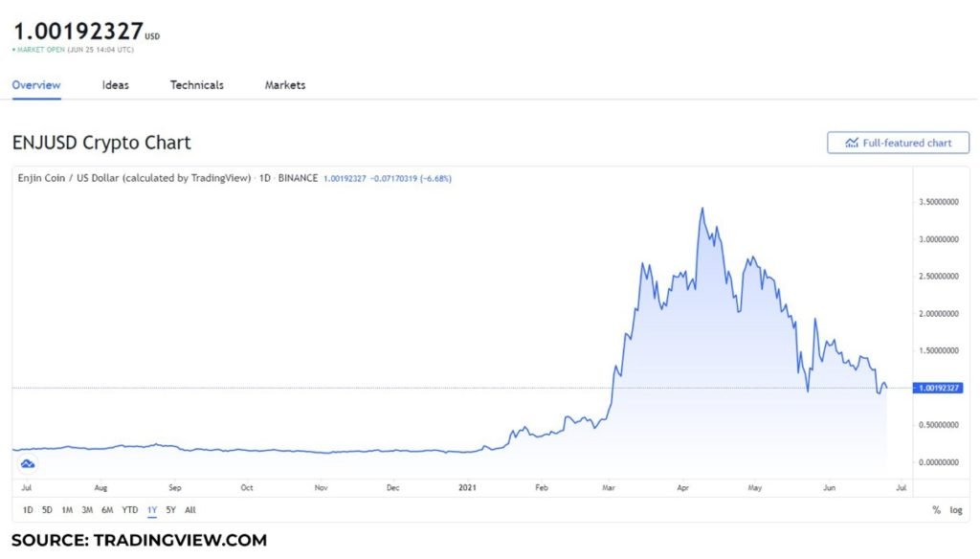Switch chart to 3M range
980x559 pixels.
87,510
